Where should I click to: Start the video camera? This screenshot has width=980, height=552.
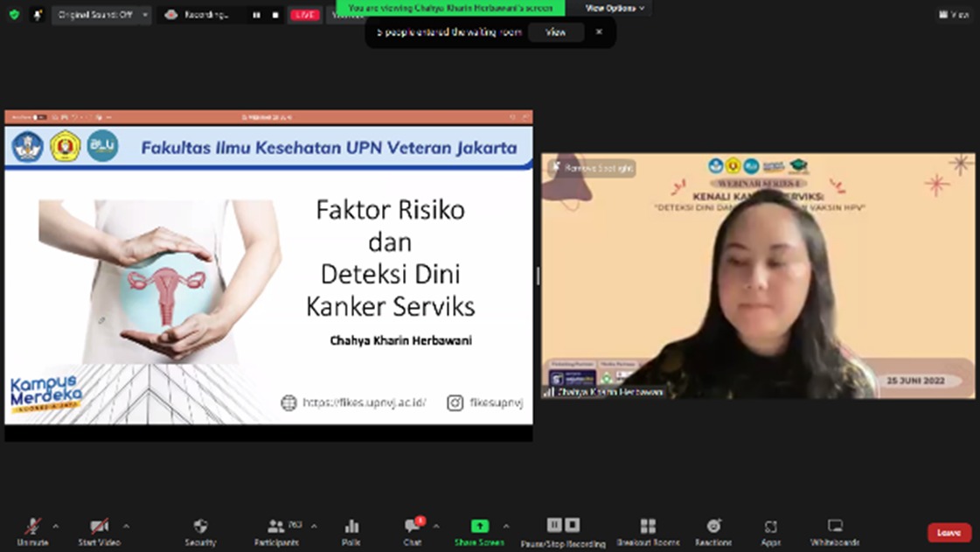coord(99,531)
